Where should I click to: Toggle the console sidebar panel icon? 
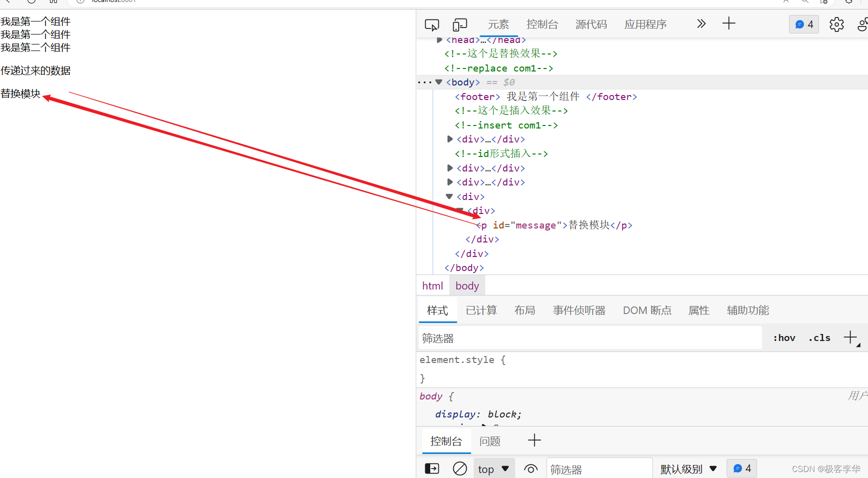432,468
